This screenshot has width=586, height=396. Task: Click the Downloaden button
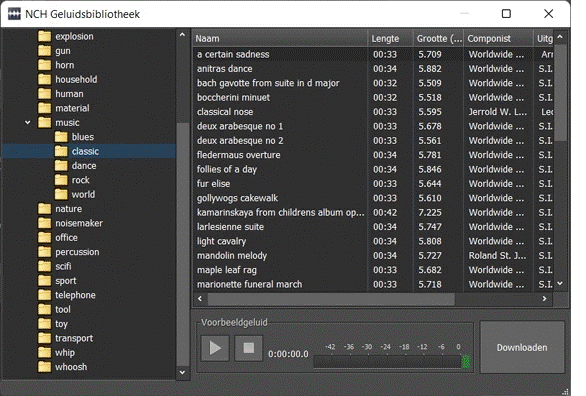(x=522, y=347)
